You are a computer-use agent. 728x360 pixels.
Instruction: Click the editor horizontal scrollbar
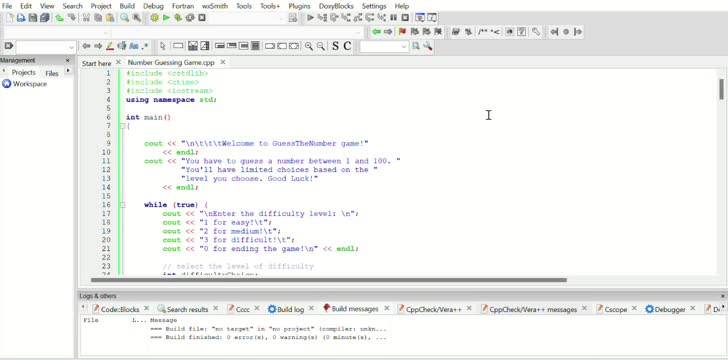coord(329,280)
